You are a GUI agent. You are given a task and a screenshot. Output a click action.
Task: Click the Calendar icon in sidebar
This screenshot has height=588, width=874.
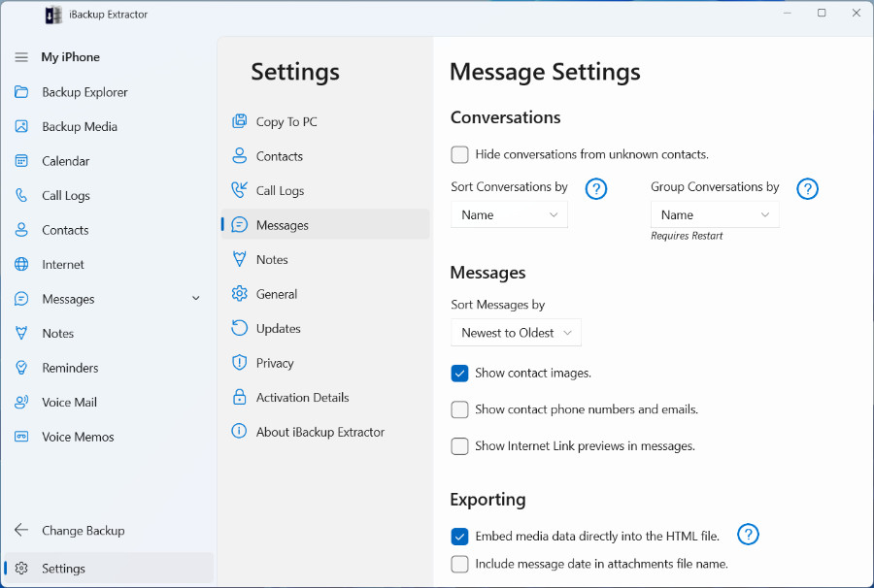tap(21, 161)
